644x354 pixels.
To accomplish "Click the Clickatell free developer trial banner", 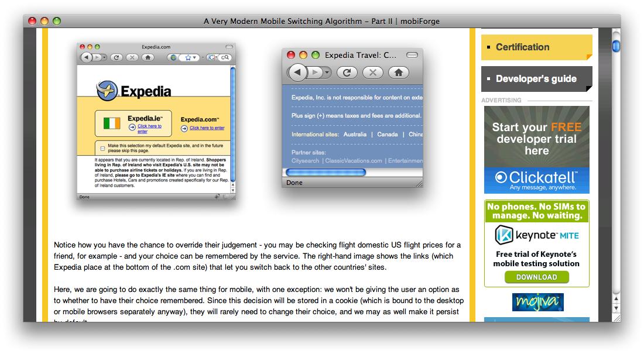I will (x=536, y=149).
